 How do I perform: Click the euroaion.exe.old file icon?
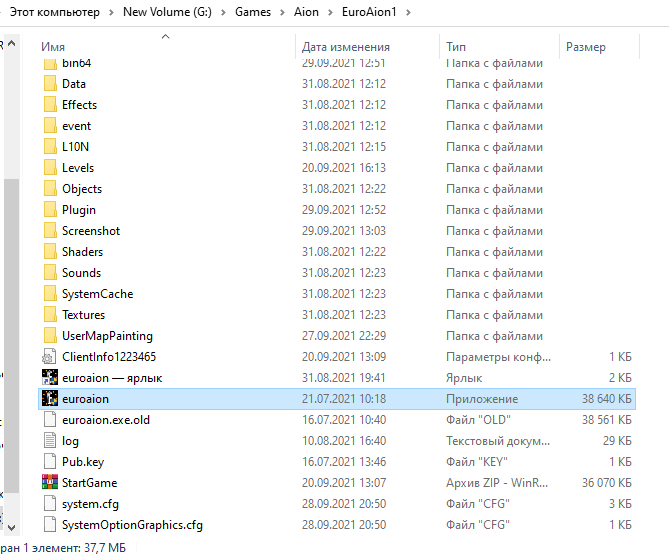tap(50, 420)
